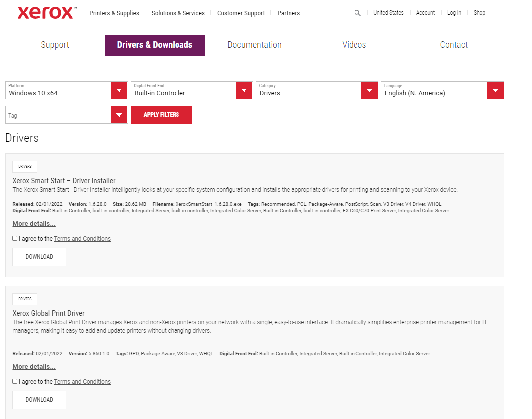The image size is (532, 419).
Task: Switch to the Support tab
Action: tap(55, 45)
